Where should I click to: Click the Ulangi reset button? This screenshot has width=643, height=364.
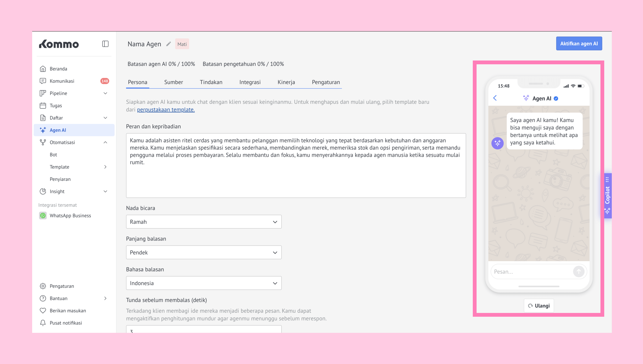click(539, 305)
